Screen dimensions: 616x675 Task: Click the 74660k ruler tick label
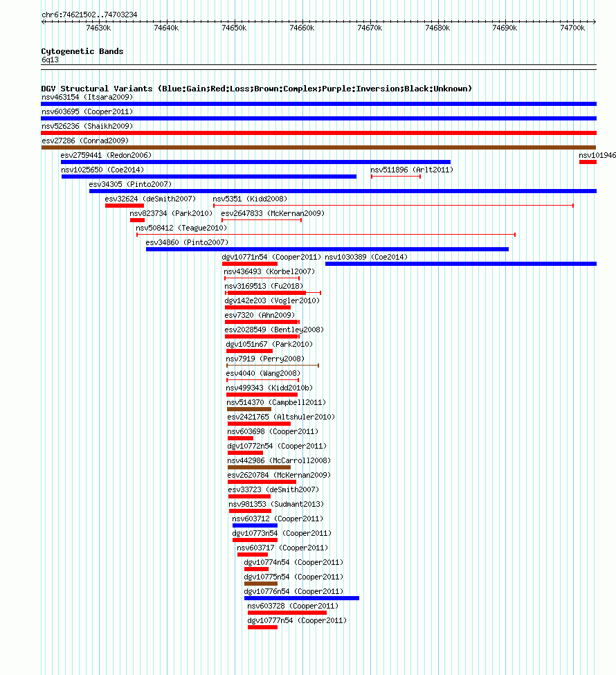tap(302, 28)
